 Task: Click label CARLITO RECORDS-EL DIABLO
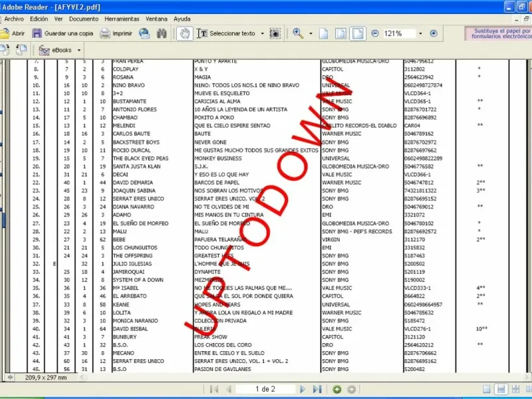coord(359,126)
